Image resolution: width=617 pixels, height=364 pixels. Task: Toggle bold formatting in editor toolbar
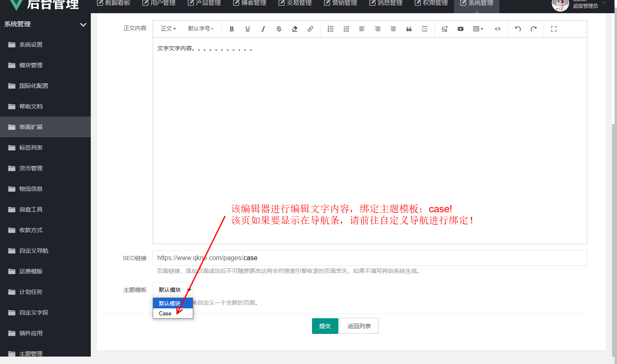(232, 29)
